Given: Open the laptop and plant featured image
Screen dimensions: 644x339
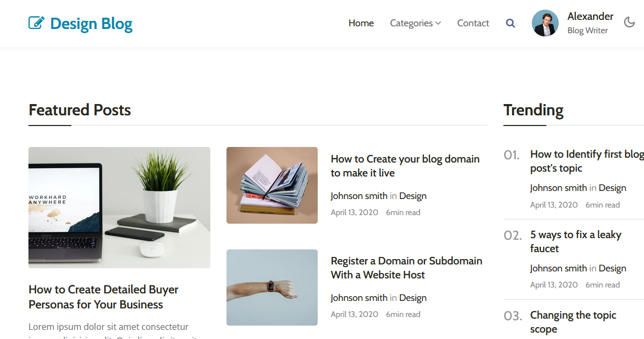Looking at the screenshot, I should [119, 207].
